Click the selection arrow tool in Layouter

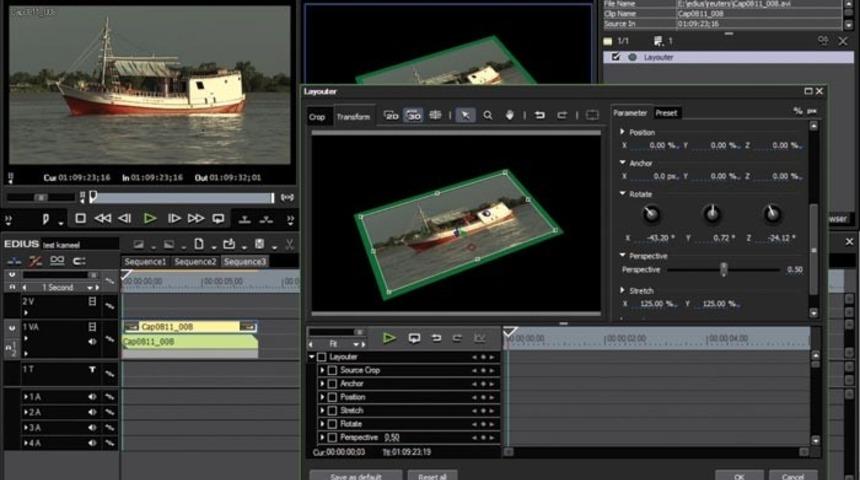[x=465, y=116]
